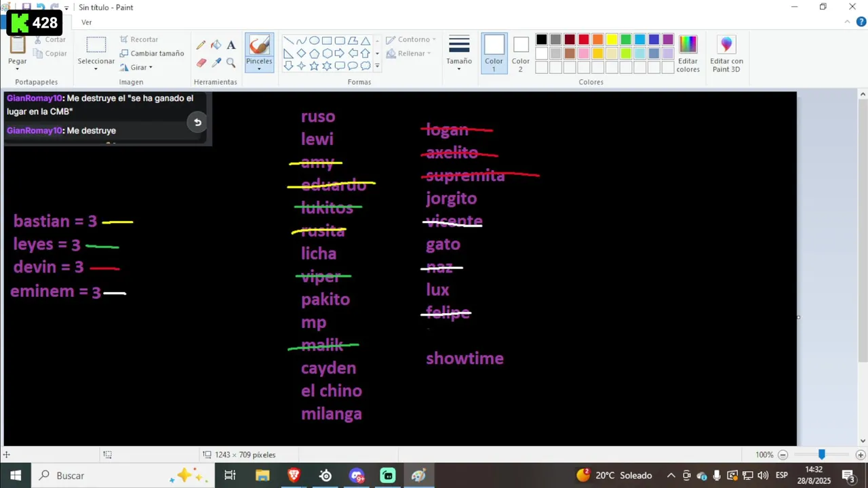This screenshot has width=868, height=488.
Task: Choose the diamond shape
Action: (x=301, y=54)
